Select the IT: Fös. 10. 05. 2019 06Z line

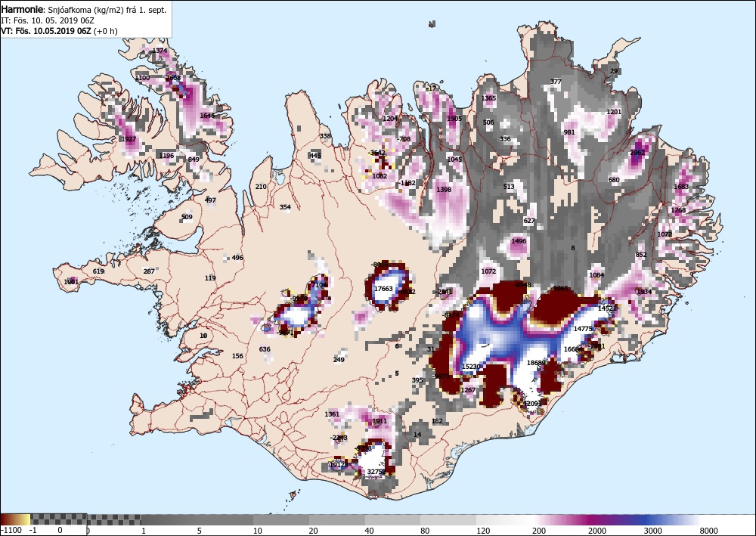47,20
